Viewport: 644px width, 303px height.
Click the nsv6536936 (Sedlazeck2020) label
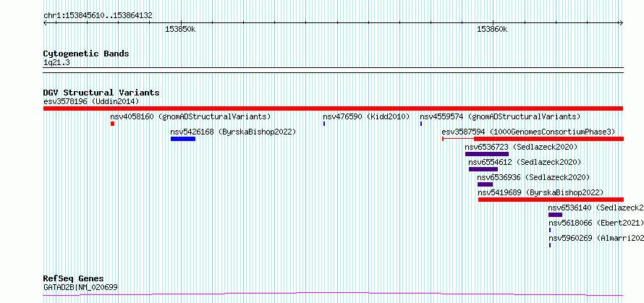[533, 177]
